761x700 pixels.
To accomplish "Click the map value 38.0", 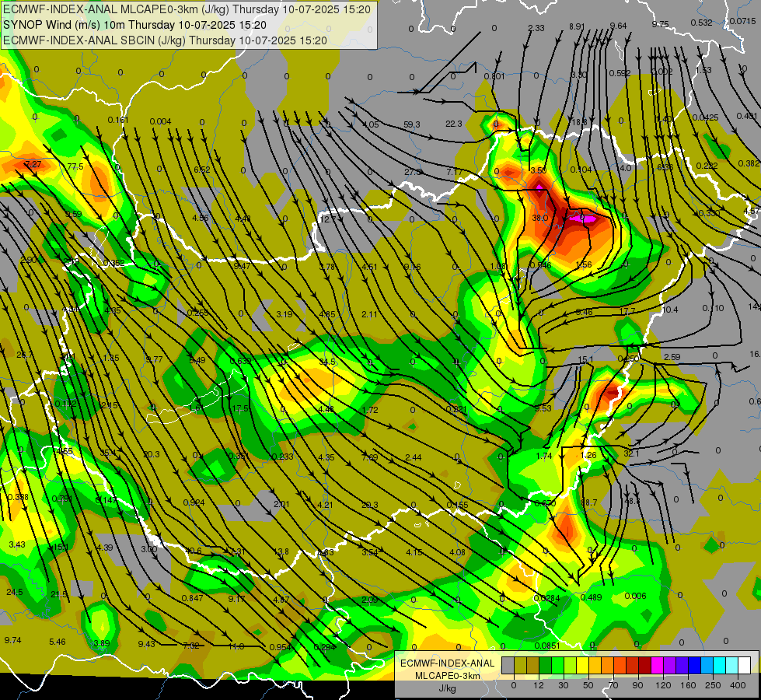I will point(540,218).
